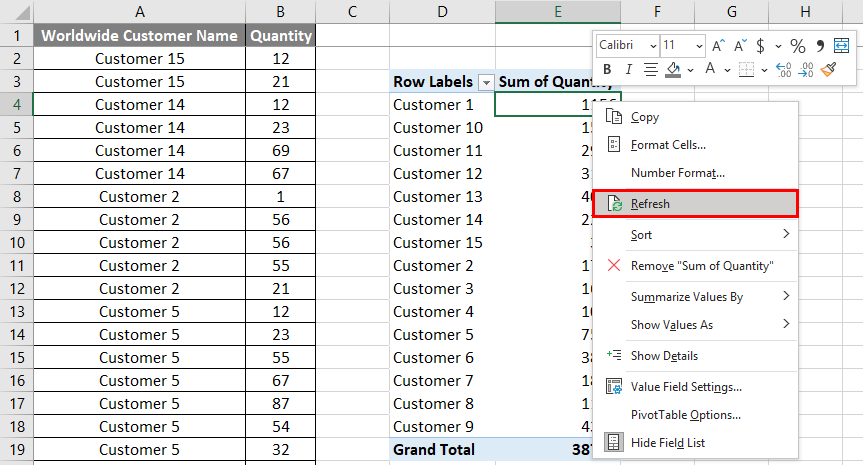Toggle italic formatting

point(629,69)
